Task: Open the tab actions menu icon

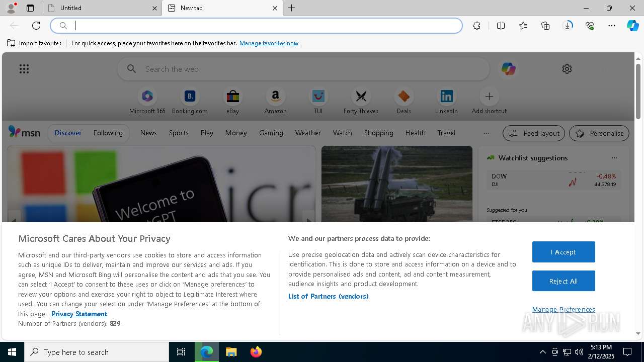Action: click(x=30, y=8)
